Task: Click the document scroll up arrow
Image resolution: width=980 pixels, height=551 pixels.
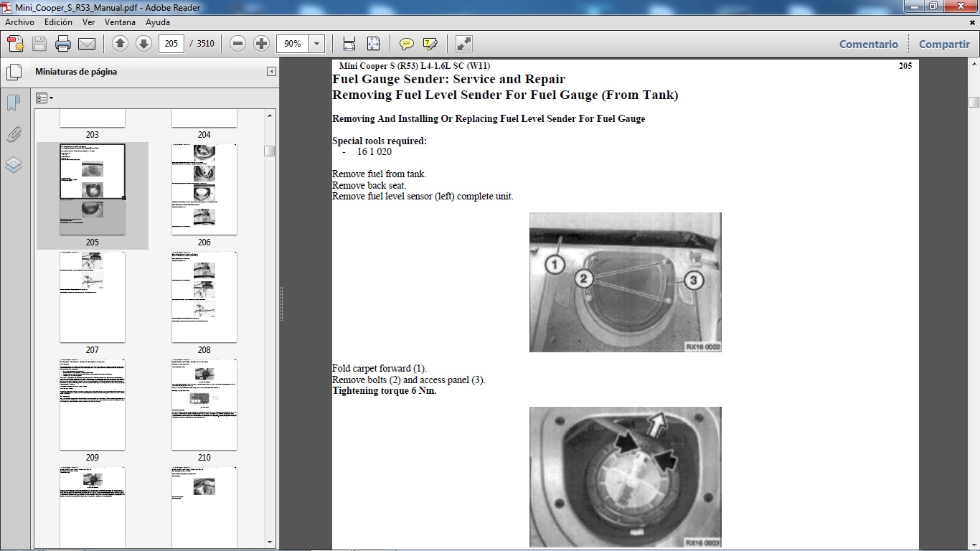Action: (x=974, y=65)
